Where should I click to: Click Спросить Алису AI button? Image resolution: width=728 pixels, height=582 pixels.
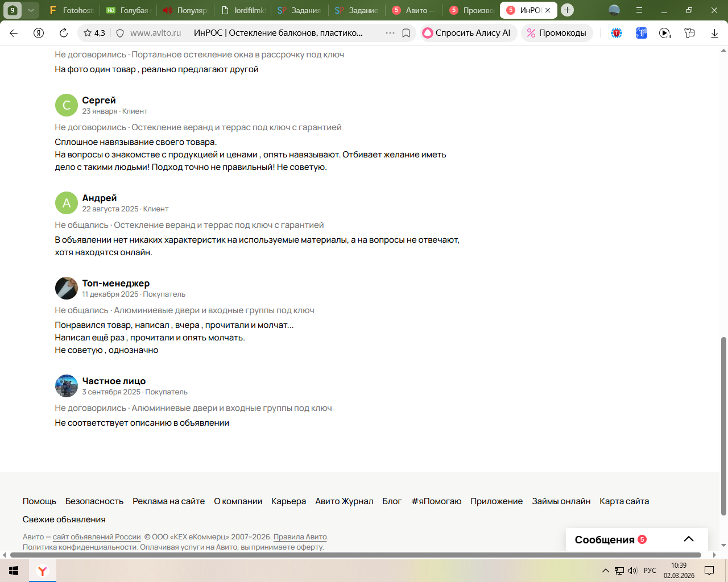(x=469, y=33)
